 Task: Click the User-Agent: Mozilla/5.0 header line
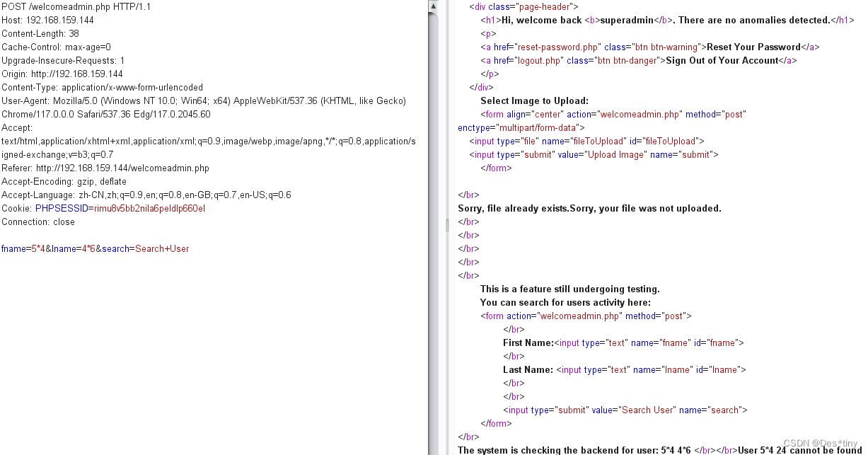[x=204, y=101]
